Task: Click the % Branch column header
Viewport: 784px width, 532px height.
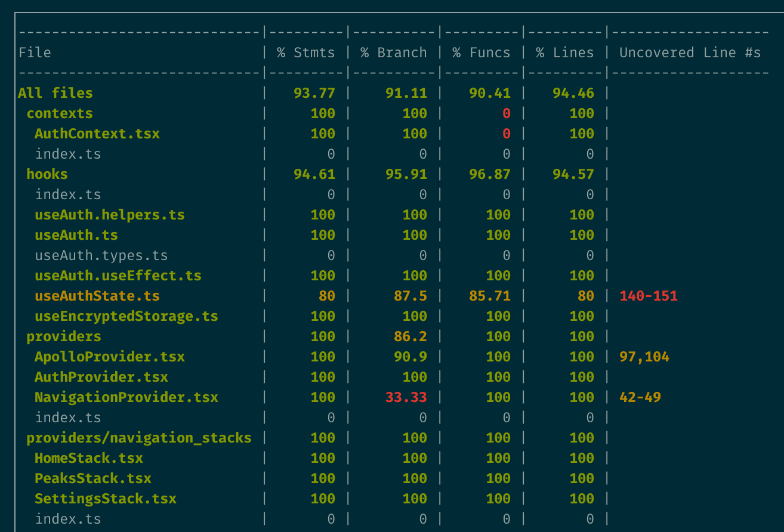Action: coord(393,52)
